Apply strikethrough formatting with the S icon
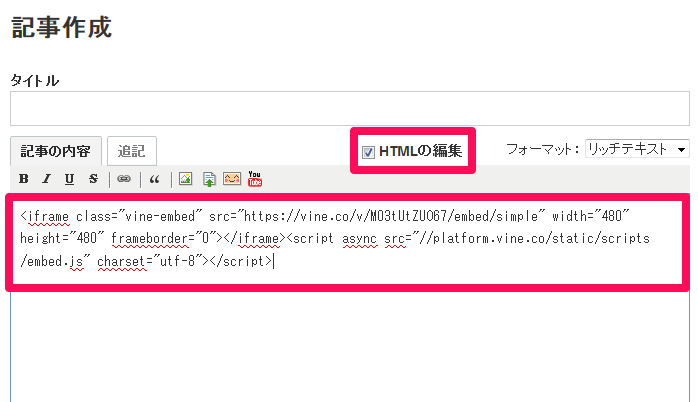 pyautogui.click(x=93, y=179)
